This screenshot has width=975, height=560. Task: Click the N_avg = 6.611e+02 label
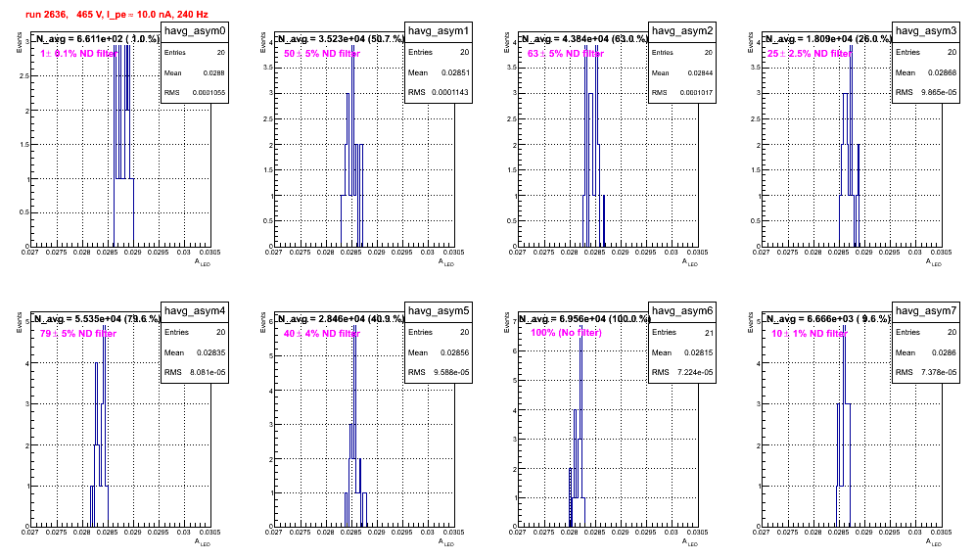click(97, 38)
